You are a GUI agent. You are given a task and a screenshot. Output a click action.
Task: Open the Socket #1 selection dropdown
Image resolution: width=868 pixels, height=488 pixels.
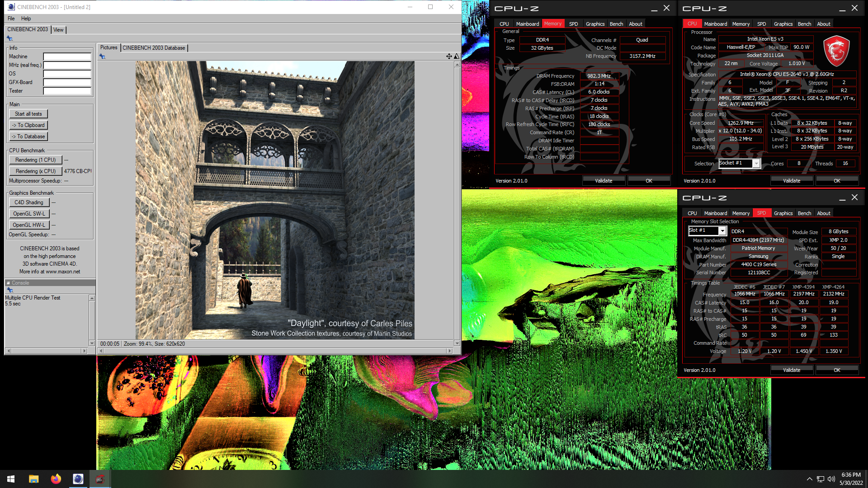coord(756,164)
